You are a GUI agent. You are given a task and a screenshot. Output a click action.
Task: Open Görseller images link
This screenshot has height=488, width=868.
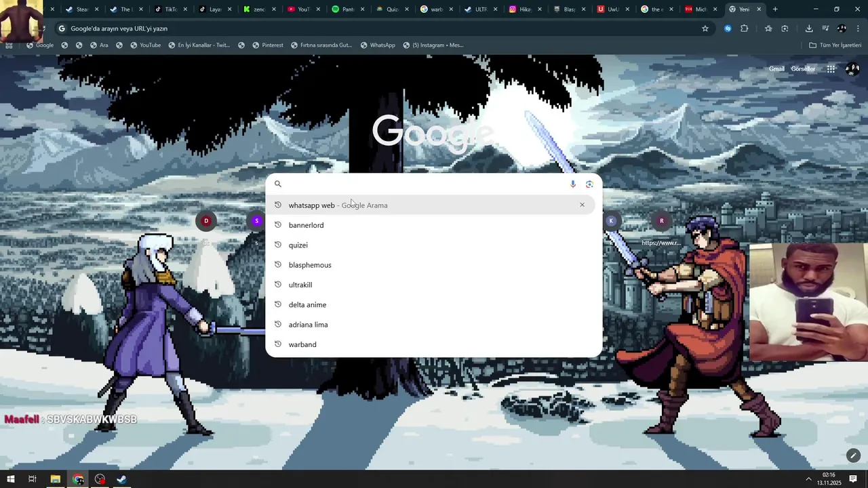(x=803, y=68)
